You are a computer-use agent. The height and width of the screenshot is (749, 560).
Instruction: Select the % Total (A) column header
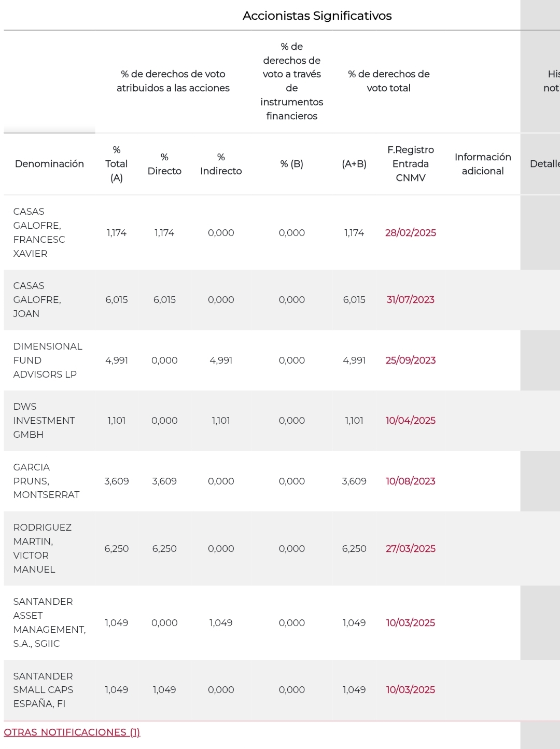pos(117,164)
